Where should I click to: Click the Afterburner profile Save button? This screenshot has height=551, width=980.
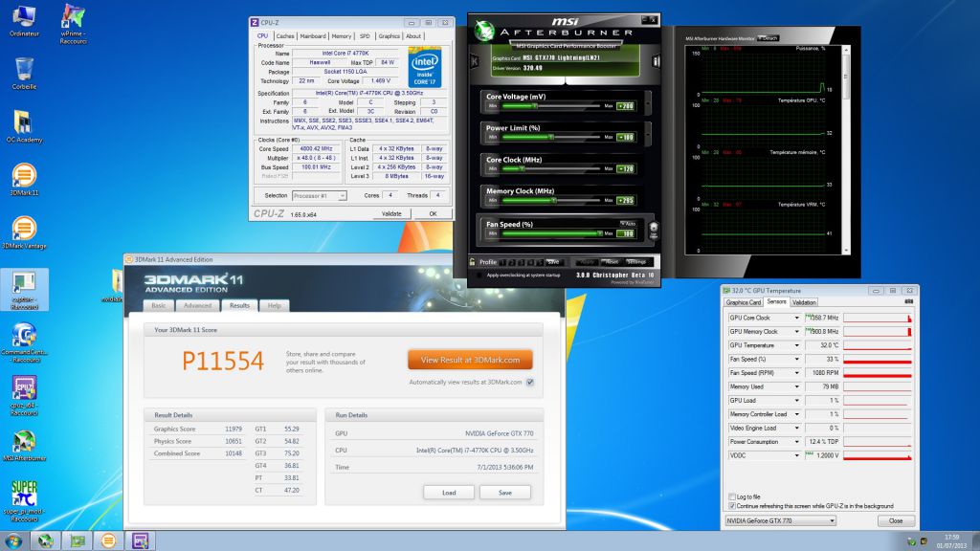pos(552,262)
